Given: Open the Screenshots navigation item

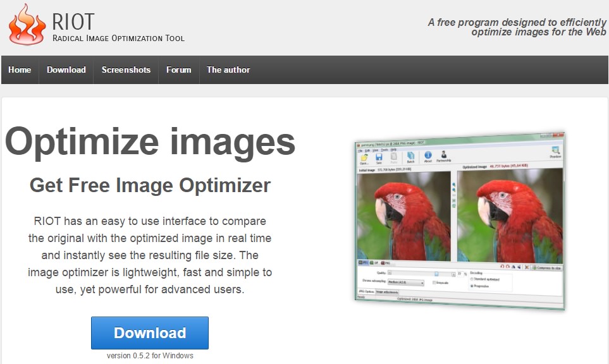Looking at the screenshot, I should coord(126,70).
